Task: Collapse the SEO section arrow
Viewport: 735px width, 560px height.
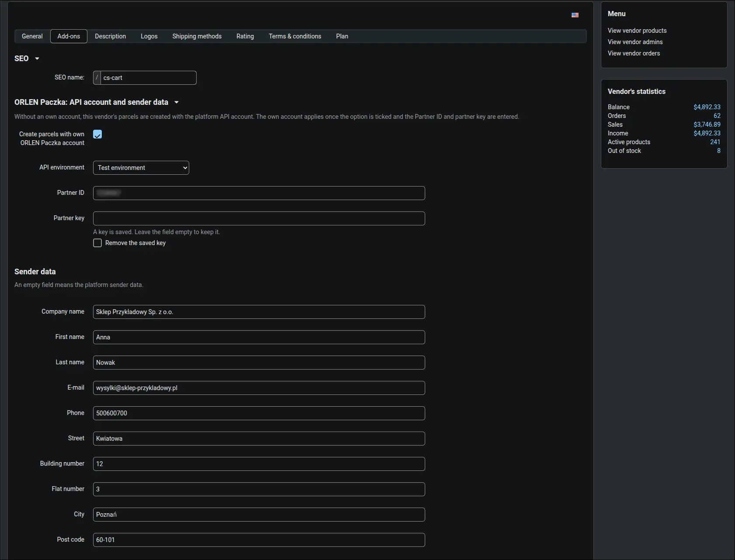Action: pyautogui.click(x=37, y=59)
